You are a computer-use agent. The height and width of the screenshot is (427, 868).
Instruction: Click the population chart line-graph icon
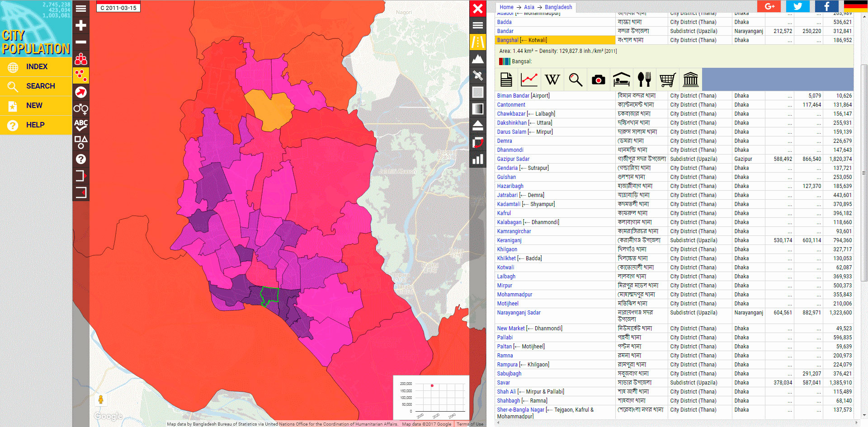pos(529,80)
